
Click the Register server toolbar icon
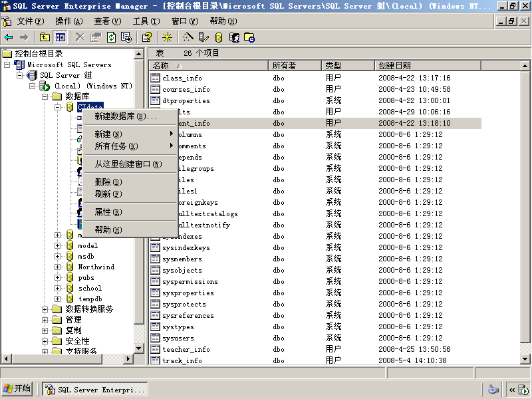click(203, 37)
